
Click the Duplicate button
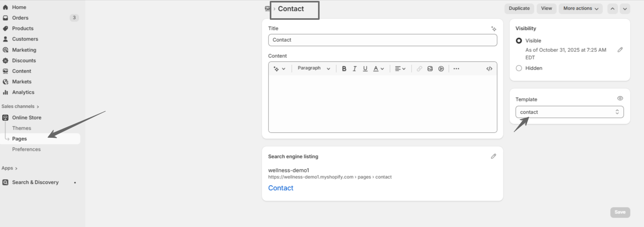(x=519, y=8)
